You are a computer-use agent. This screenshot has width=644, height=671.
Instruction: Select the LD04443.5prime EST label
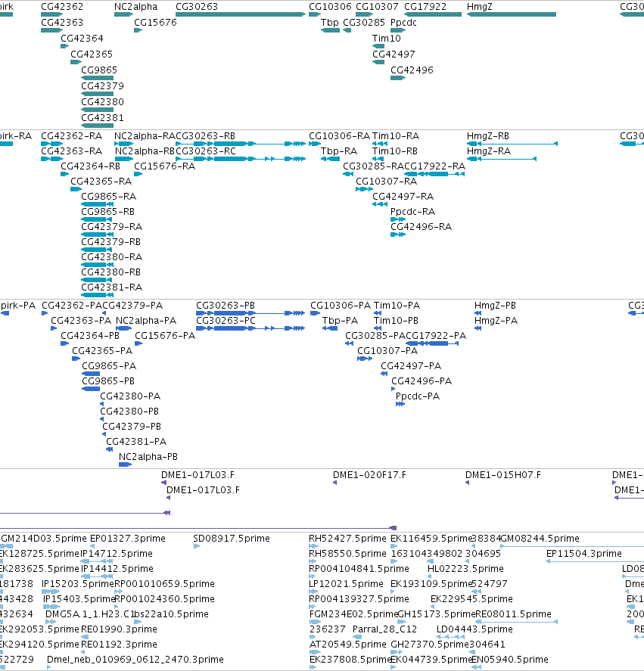[x=474, y=629]
